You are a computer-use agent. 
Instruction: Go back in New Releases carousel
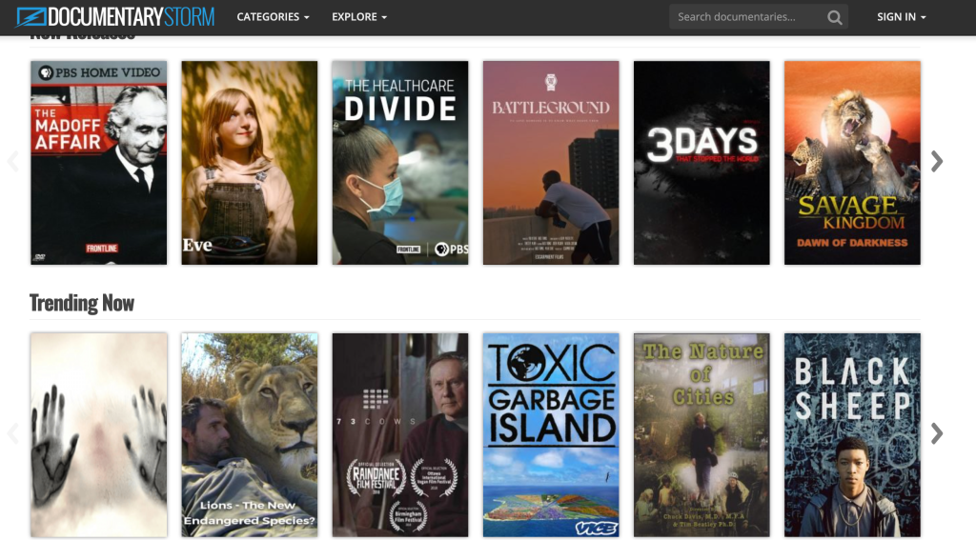13,162
